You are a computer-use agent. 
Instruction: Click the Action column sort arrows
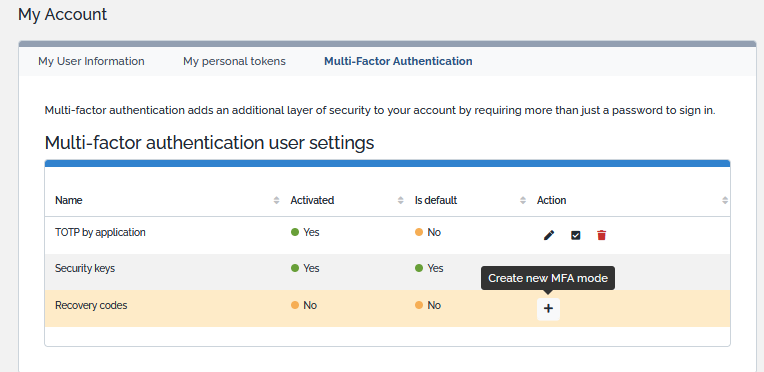(725, 200)
